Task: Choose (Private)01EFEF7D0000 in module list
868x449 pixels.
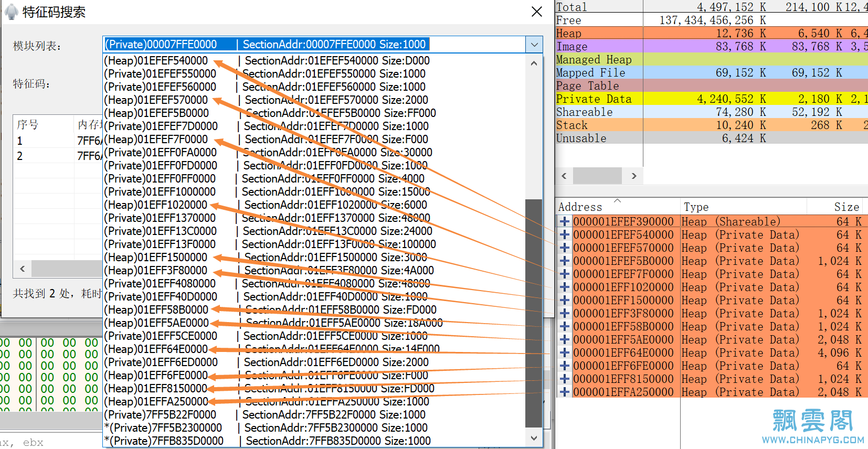Action: click(x=314, y=126)
